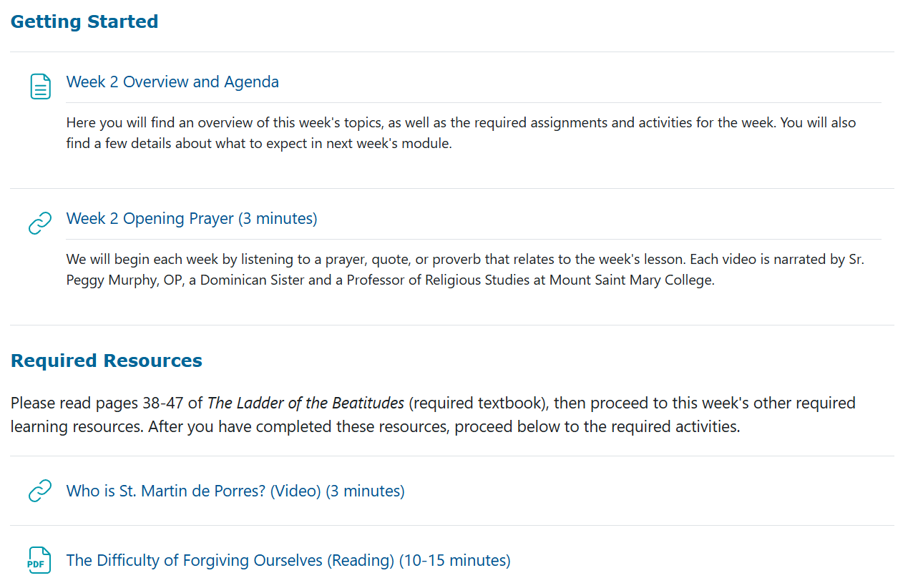
Task: Open 'Week 2 Overview and Agenda'
Action: pyautogui.click(x=172, y=82)
